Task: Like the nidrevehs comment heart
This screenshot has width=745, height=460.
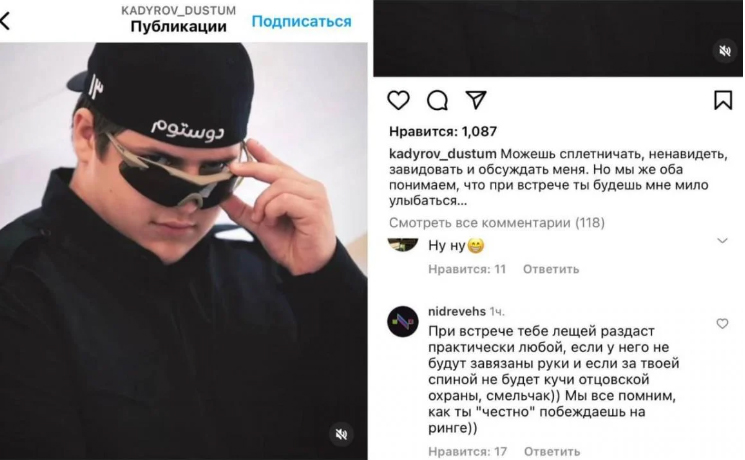Action: coord(722,324)
